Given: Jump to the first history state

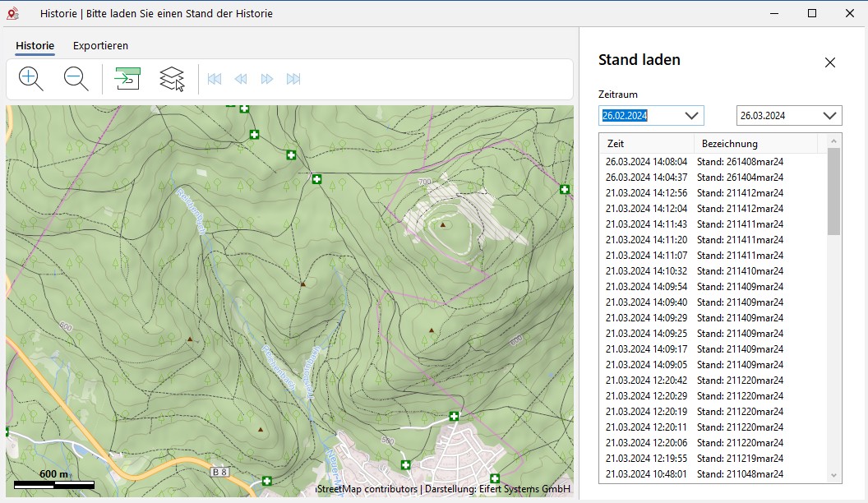Looking at the screenshot, I should (x=215, y=79).
